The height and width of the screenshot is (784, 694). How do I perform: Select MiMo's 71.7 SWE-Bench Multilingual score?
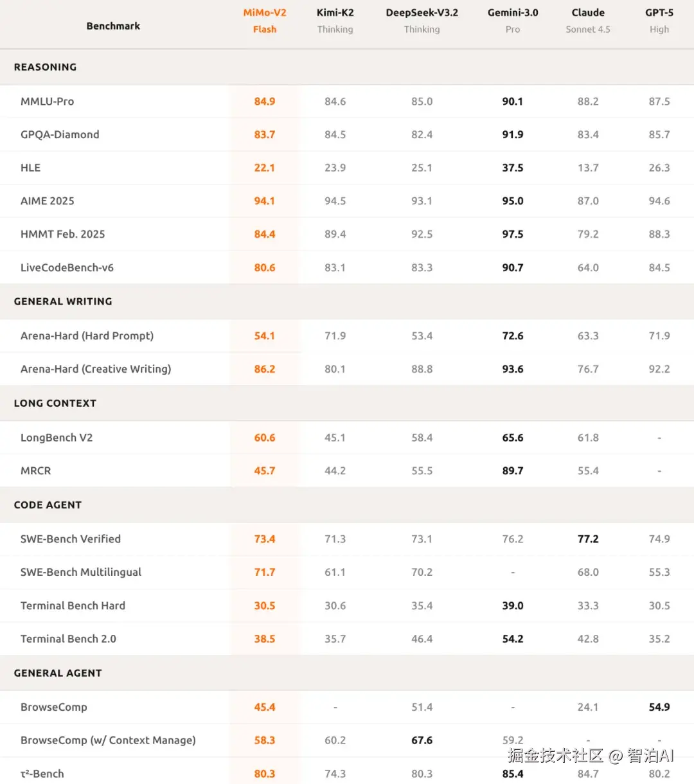coord(265,572)
